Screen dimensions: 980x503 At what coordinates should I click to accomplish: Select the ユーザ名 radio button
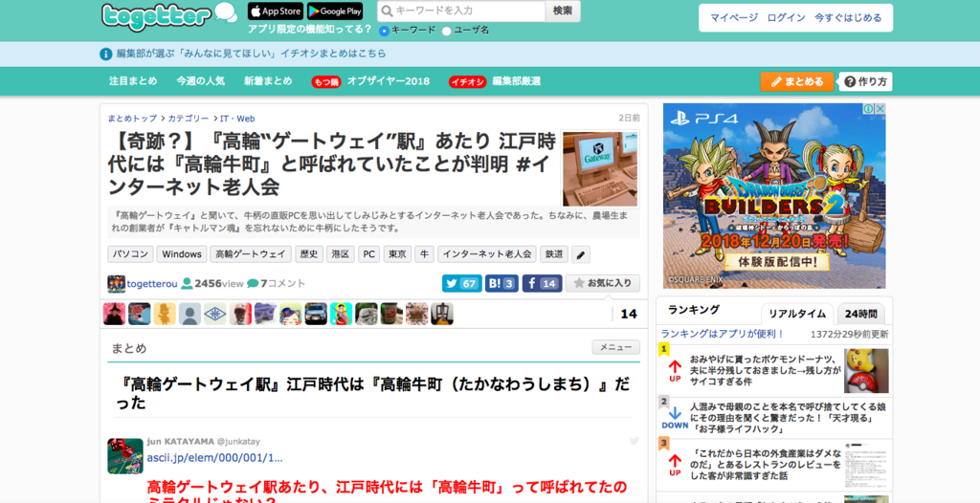[446, 31]
